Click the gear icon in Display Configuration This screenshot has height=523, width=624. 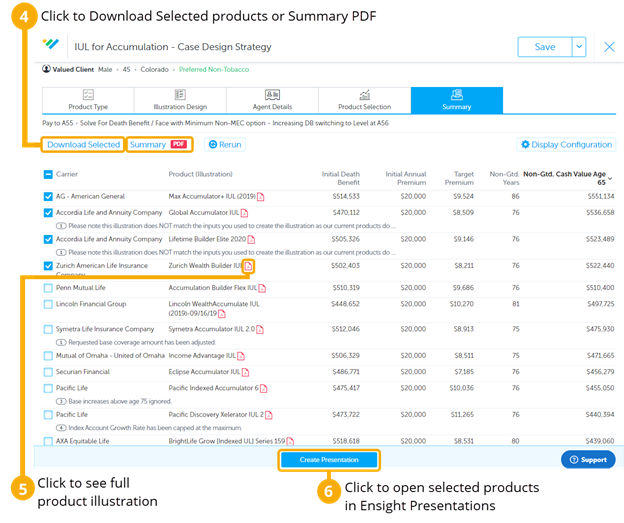tap(525, 144)
